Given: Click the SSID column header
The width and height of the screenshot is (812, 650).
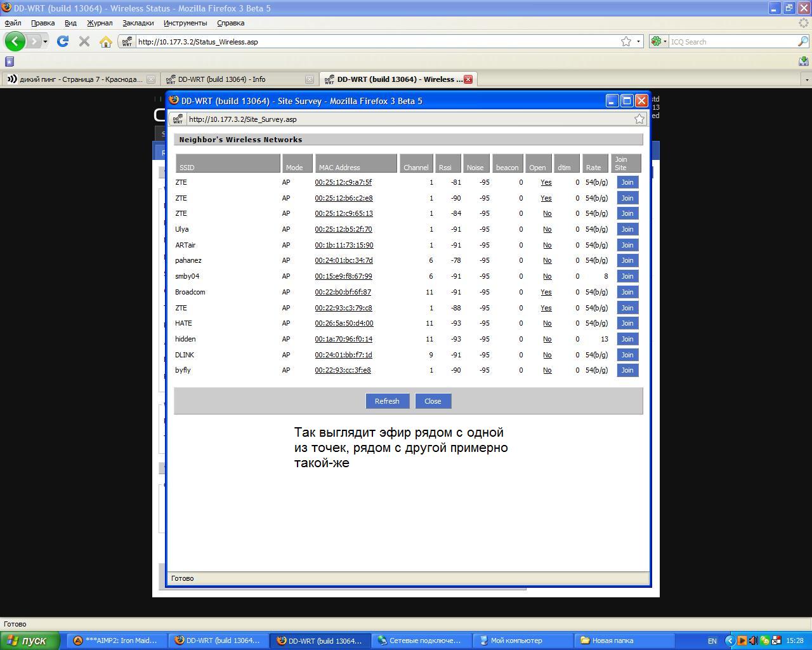Looking at the screenshot, I should coord(228,163).
